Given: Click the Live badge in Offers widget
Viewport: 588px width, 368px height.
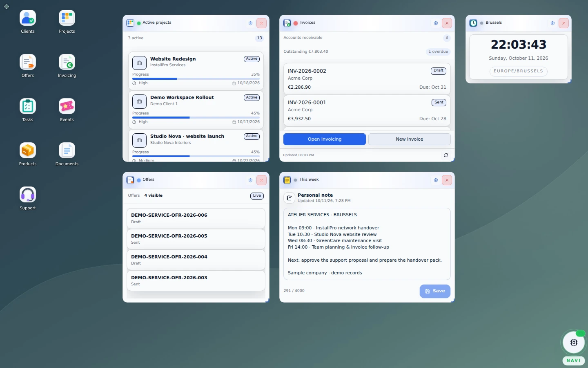Looking at the screenshot, I should [x=257, y=196].
